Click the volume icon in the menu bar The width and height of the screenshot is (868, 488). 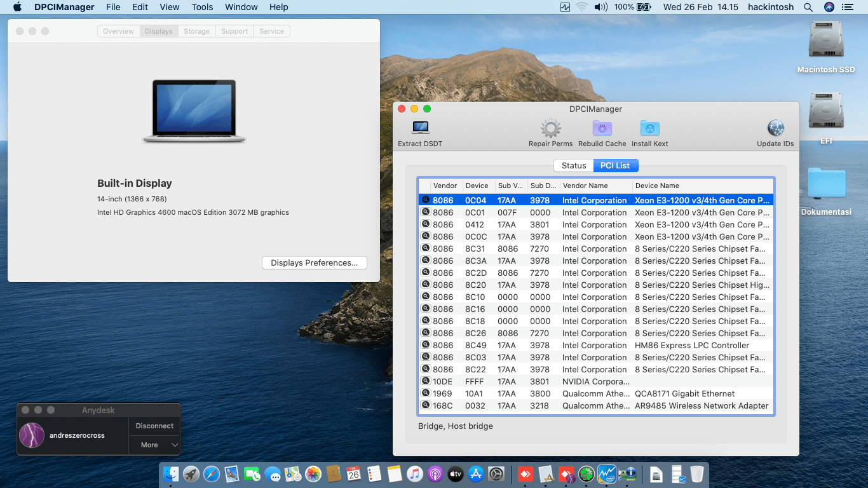click(x=600, y=7)
